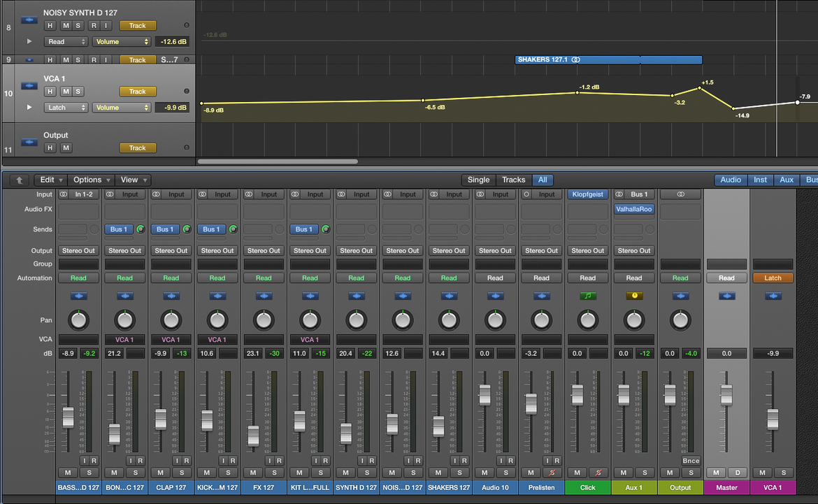Image resolution: width=818 pixels, height=504 pixels.
Task: Click the Aux 1 channel yellow icon
Action: pyautogui.click(x=634, y=296)
